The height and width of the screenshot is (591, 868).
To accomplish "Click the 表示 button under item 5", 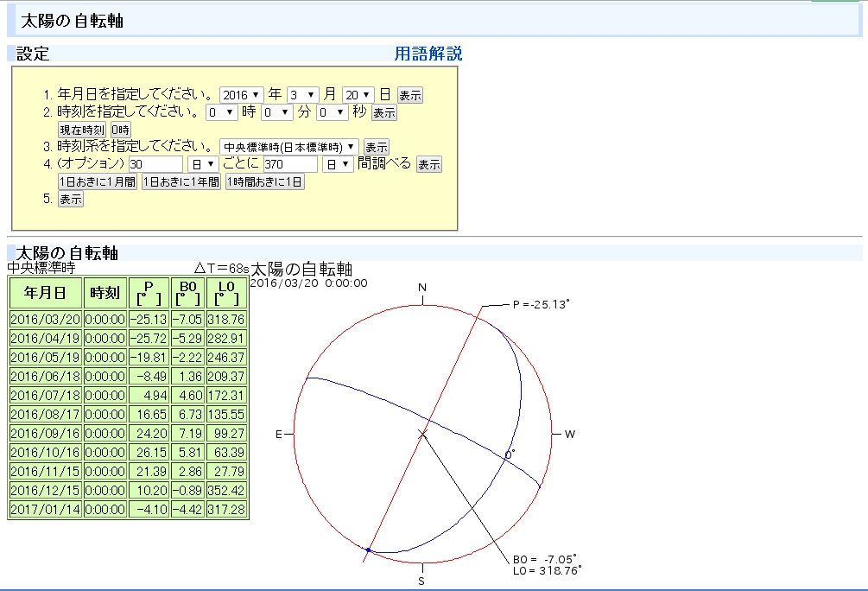I will click(71, 199).
